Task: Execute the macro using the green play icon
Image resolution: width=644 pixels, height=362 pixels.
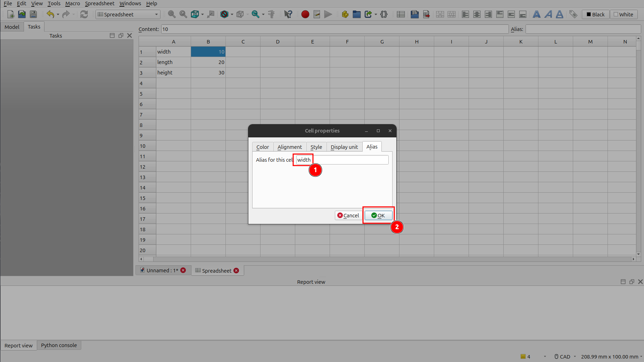Action: [x=328, y=14]
